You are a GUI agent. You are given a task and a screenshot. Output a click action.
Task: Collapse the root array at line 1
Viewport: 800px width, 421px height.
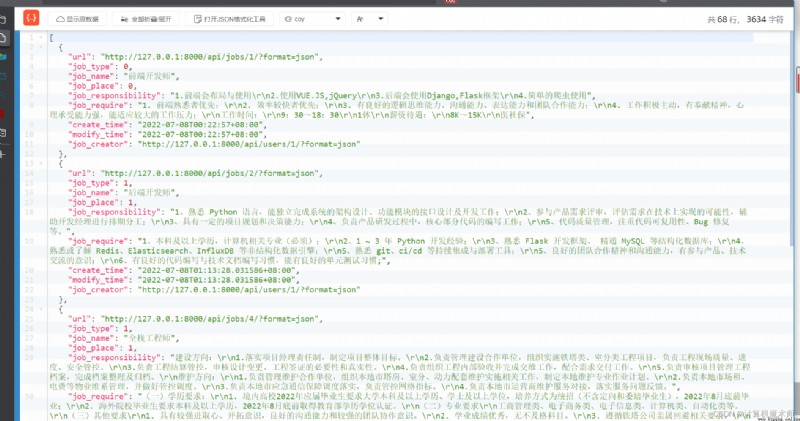click(41, 37)
